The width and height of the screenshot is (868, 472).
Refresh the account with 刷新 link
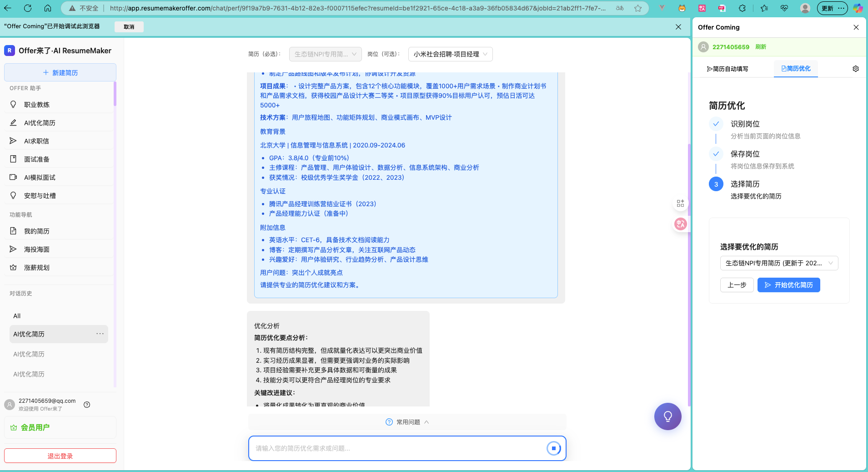click(761, 47)
